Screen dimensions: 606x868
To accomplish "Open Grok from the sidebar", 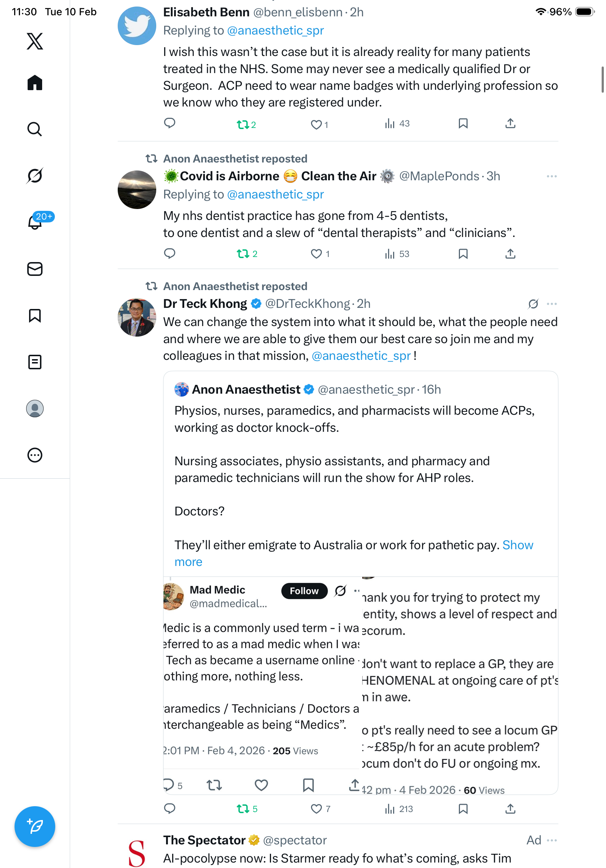I will pyautogui.click(x=35, y=176).
